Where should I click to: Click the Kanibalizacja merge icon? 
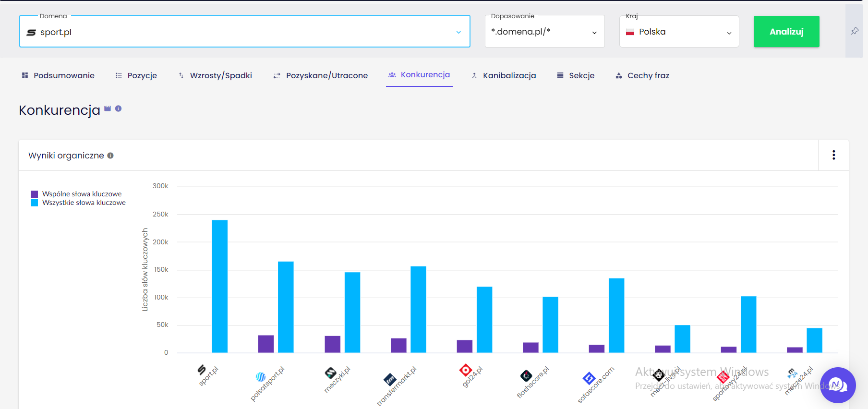click(474, 75)
